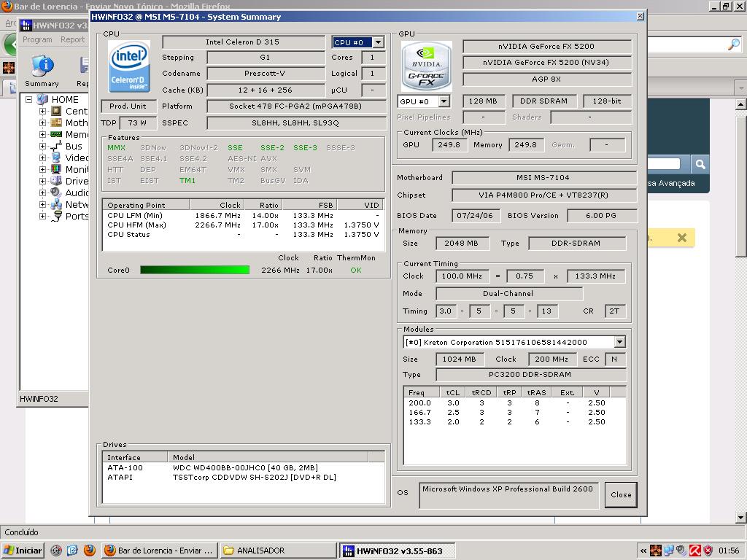Open the Program menu
The width and height of the screenshot is (747, 560).
click(x=37, y=39)
